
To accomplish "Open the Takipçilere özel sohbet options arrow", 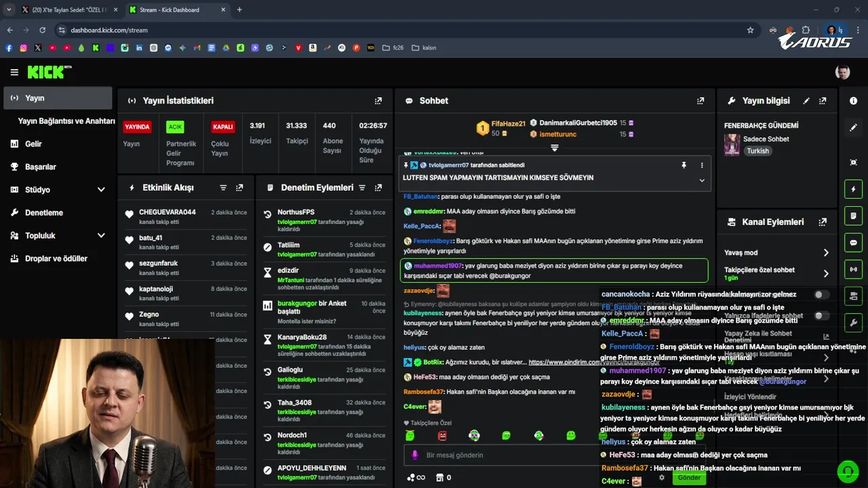I will coord(826,274).
